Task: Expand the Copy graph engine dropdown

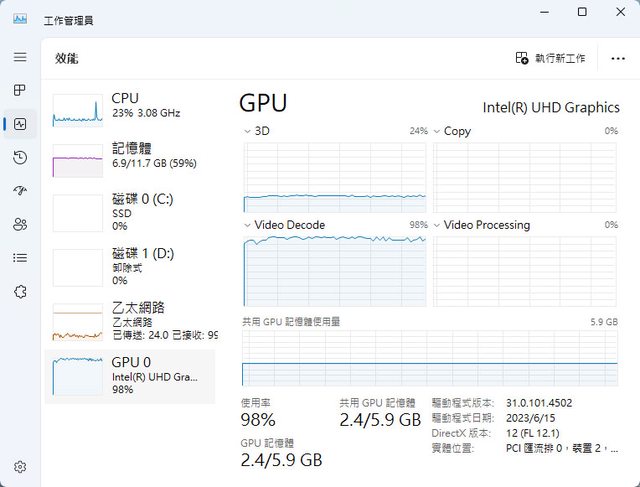Action: pyautogui.click(x=437, y=131)
